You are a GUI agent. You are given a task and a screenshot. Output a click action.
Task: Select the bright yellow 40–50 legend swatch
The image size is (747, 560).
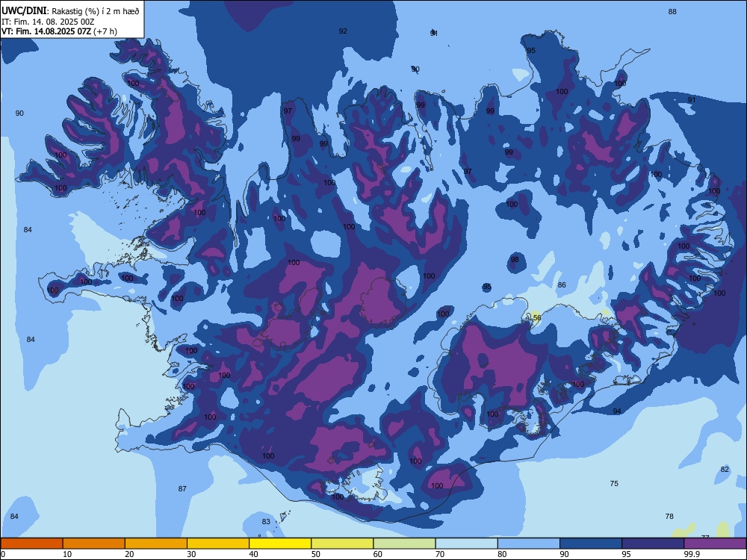(x=280, y=544)
